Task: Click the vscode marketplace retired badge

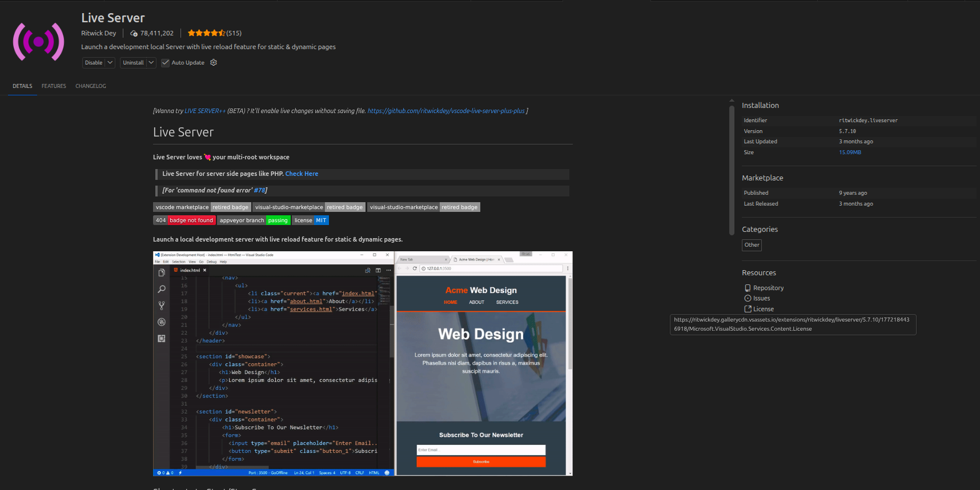Action: click(x=202, y=207)
